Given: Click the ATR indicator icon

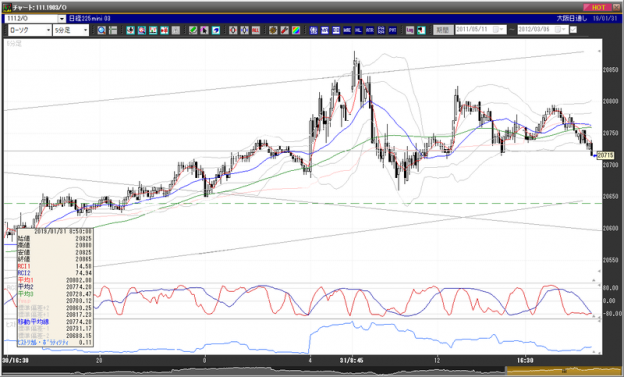Looking at the screenshot, I should pyautogui.click(x=370, y=30).
